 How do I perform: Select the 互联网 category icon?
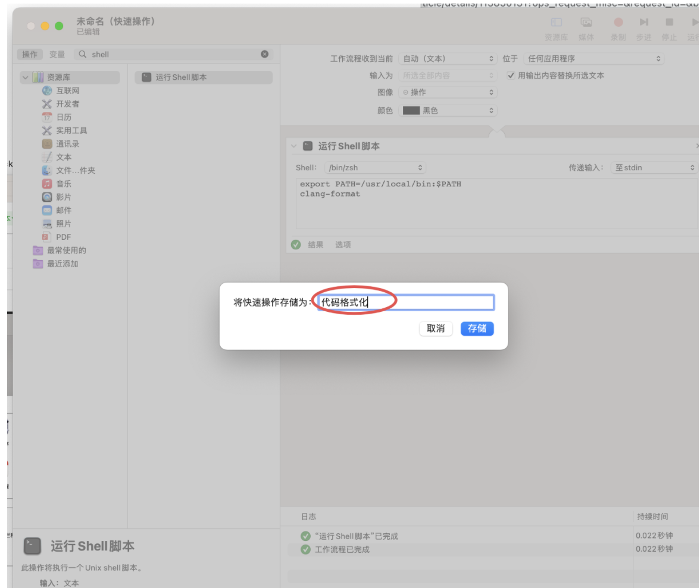(x=47, y=90)
